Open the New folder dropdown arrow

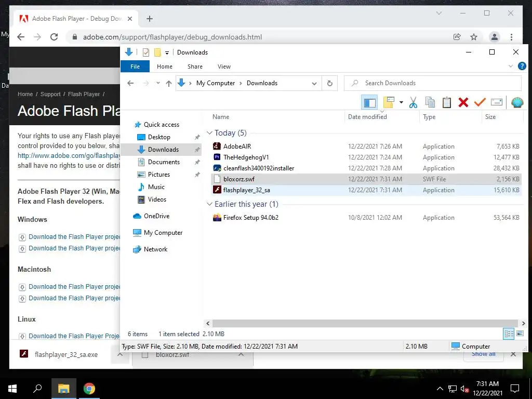(401, 102)
